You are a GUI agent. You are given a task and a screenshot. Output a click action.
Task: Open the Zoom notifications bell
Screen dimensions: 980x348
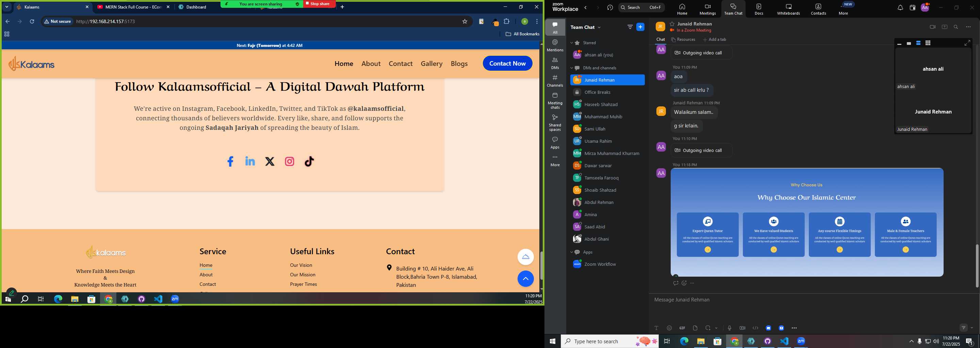click(900, 7)
